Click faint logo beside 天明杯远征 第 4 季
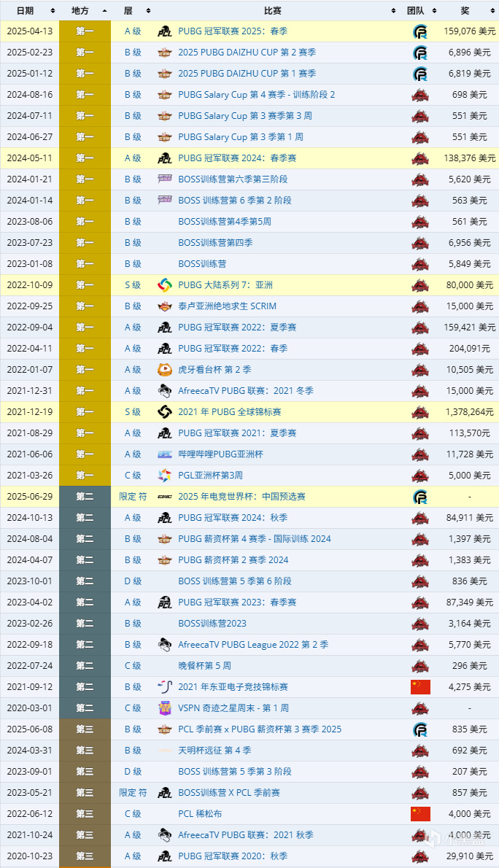 164,751
